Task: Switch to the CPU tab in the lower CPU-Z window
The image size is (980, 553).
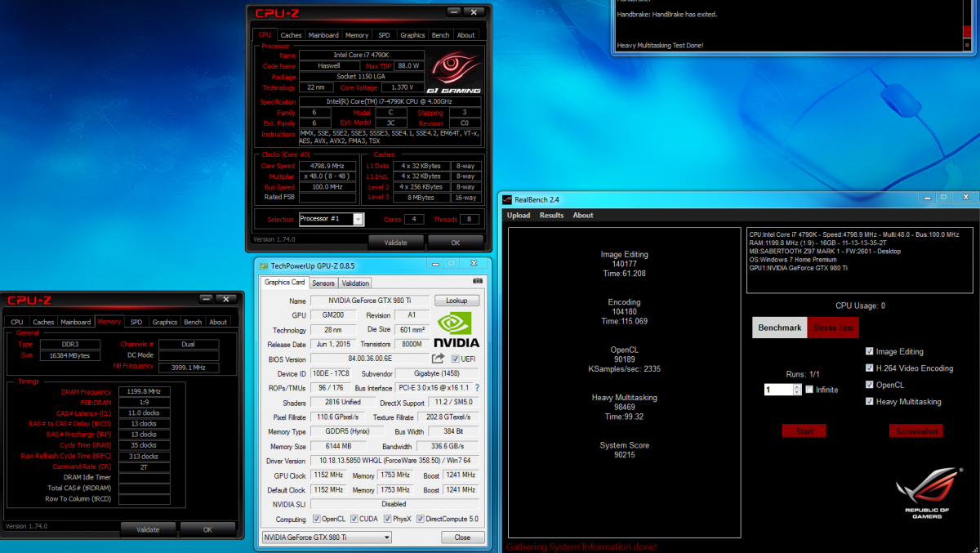Action: (x=17, y=322)
